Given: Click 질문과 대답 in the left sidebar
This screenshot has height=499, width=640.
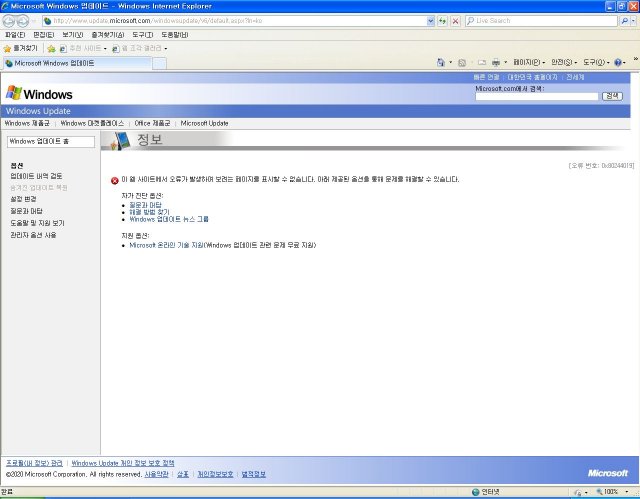Looking at the screenshot, I should [x=27, y=211].
